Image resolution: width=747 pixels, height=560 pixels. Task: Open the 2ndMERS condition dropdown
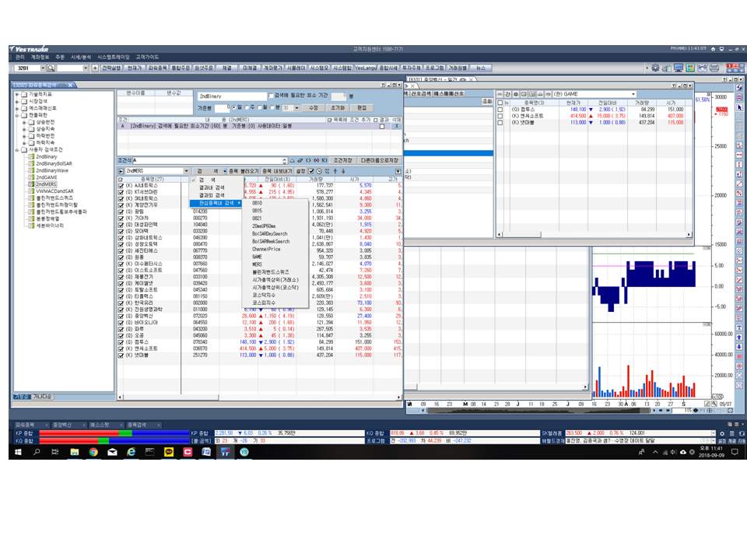pos(186,170)
